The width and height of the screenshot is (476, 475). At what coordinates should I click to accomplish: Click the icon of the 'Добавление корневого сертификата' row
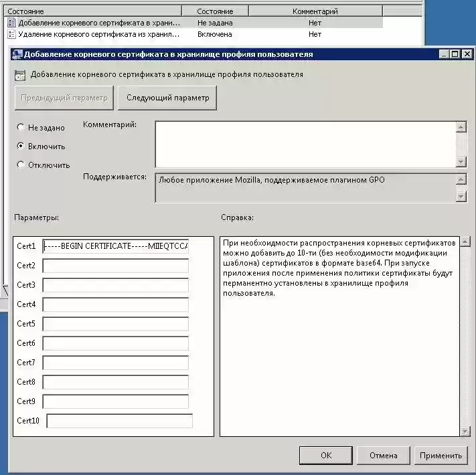pos(11,23)
